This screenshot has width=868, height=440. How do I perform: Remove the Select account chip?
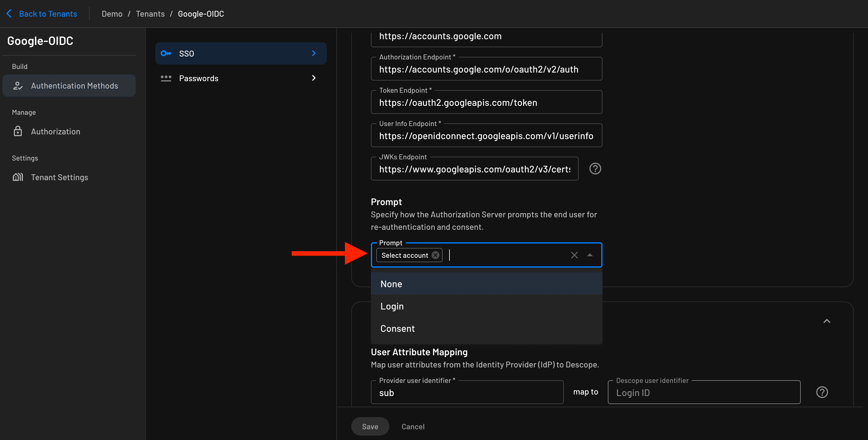point(435,255)
